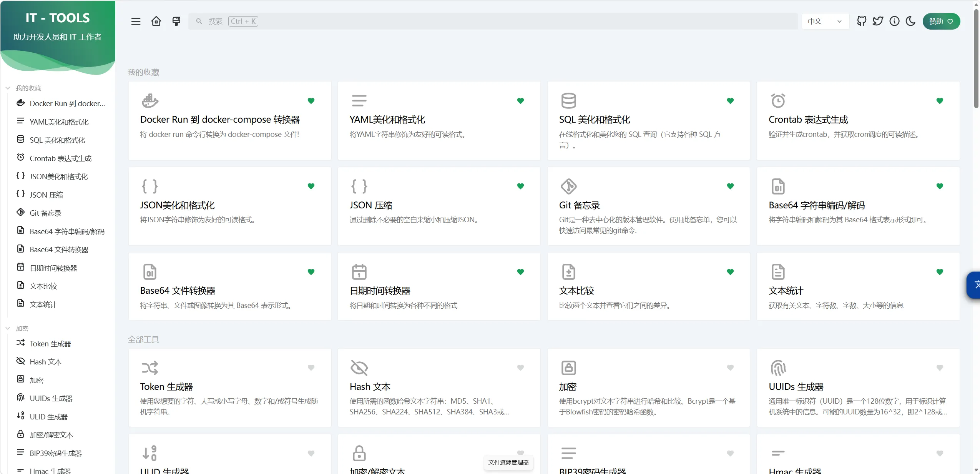
Task: Click the Docker whale icon on card
Action: coord(150,101)
